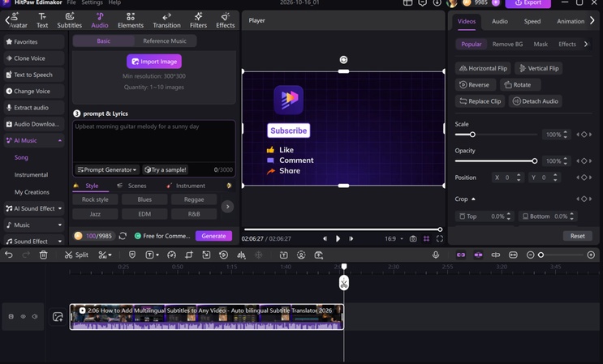Image resolution: width=603 pixels, height=364 pixels.
Task: Add more credits with purple plus icon
Action: tap(496, 2)
